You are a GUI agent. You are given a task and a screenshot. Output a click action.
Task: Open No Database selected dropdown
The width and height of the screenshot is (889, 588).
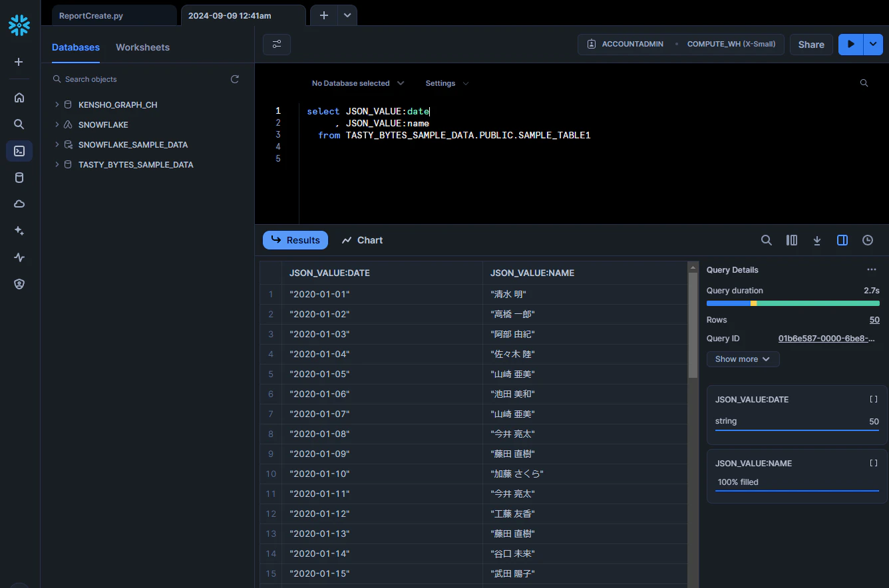(358, 83)
